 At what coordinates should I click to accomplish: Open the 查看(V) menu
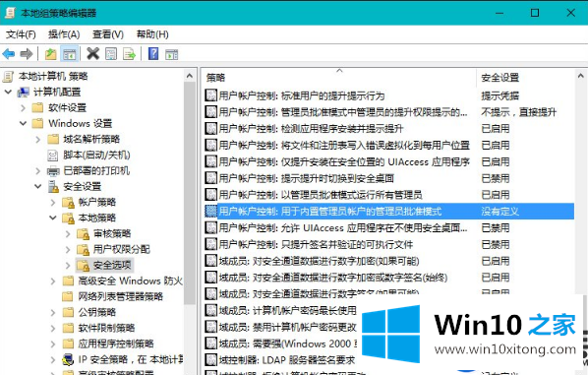click(x=108, y=34)
